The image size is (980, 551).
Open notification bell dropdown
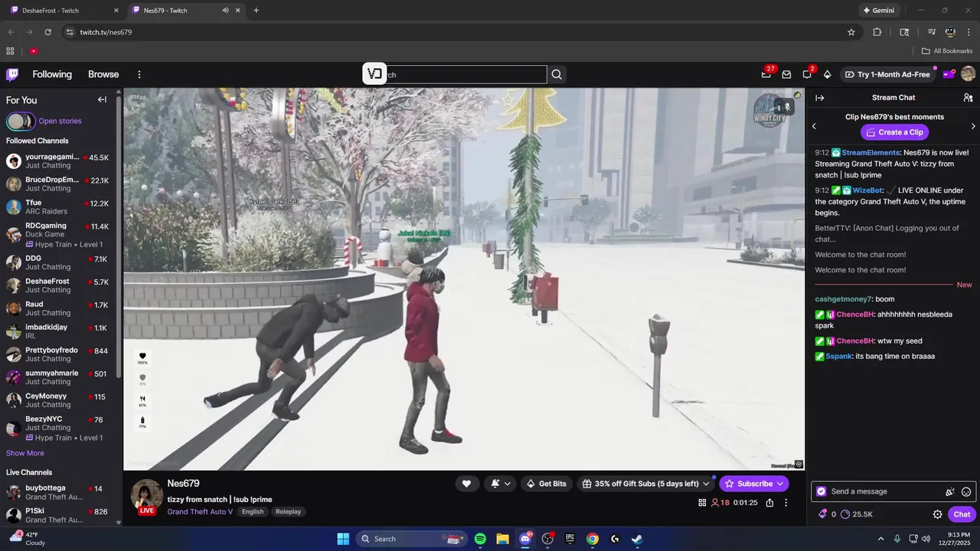point(500,484)
